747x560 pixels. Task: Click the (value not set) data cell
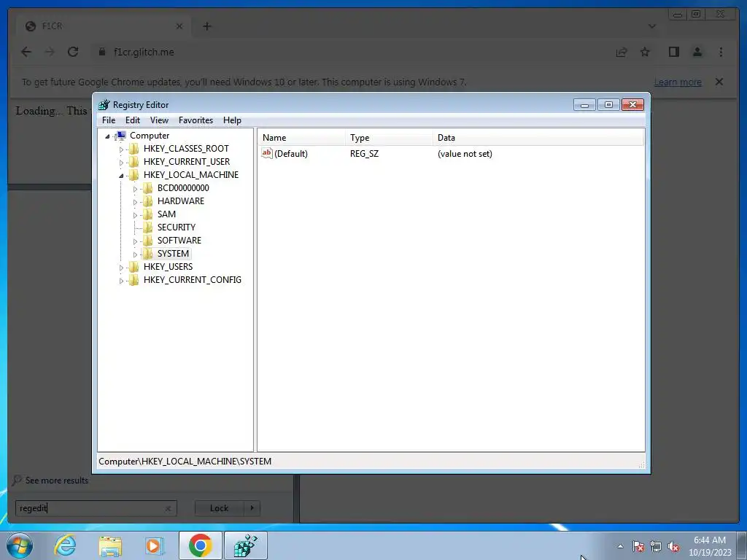pyautogui.click(x=465, y=154)
